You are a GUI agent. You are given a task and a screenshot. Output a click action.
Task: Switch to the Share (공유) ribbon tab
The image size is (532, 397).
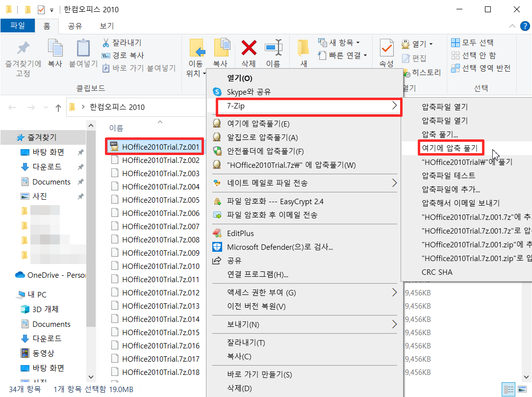[75, 26]
